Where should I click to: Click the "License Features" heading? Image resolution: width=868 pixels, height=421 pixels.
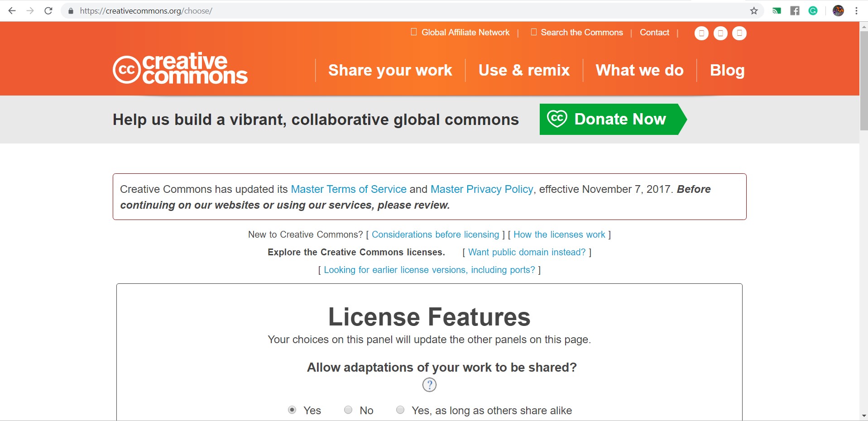(x=429, y=316)
